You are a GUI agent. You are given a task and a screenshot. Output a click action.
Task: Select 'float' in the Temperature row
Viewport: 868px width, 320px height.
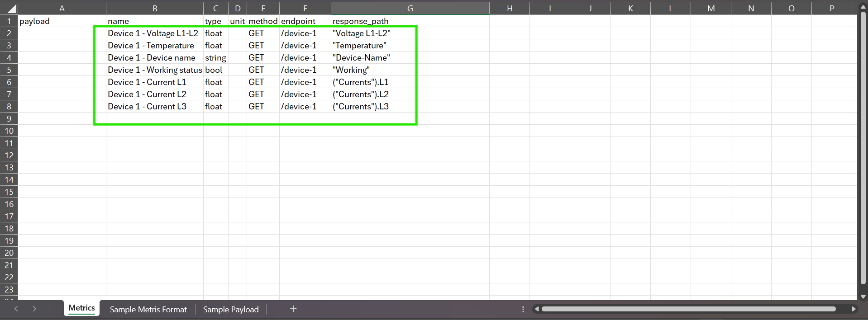point(216,45)
